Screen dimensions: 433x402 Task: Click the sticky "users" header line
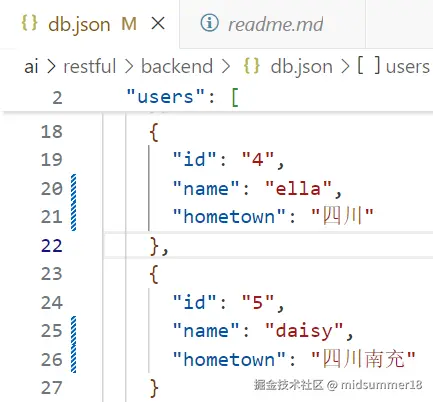216,97
